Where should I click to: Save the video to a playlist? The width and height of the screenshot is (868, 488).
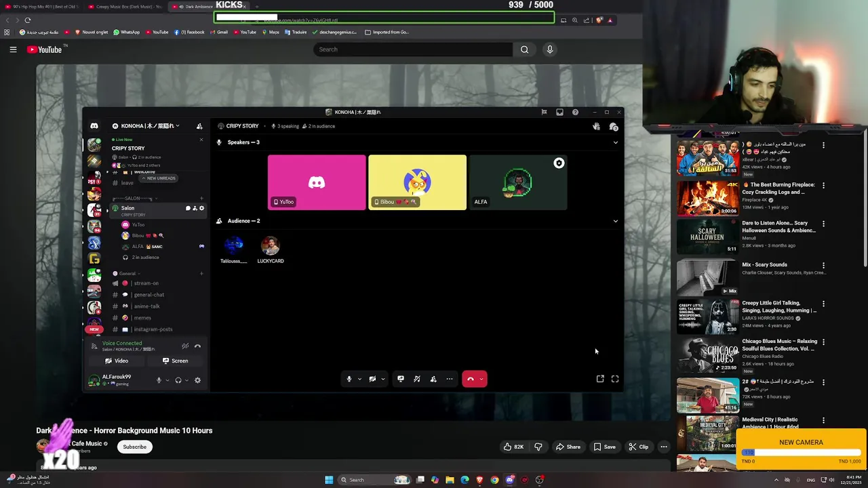pos(604,447)
